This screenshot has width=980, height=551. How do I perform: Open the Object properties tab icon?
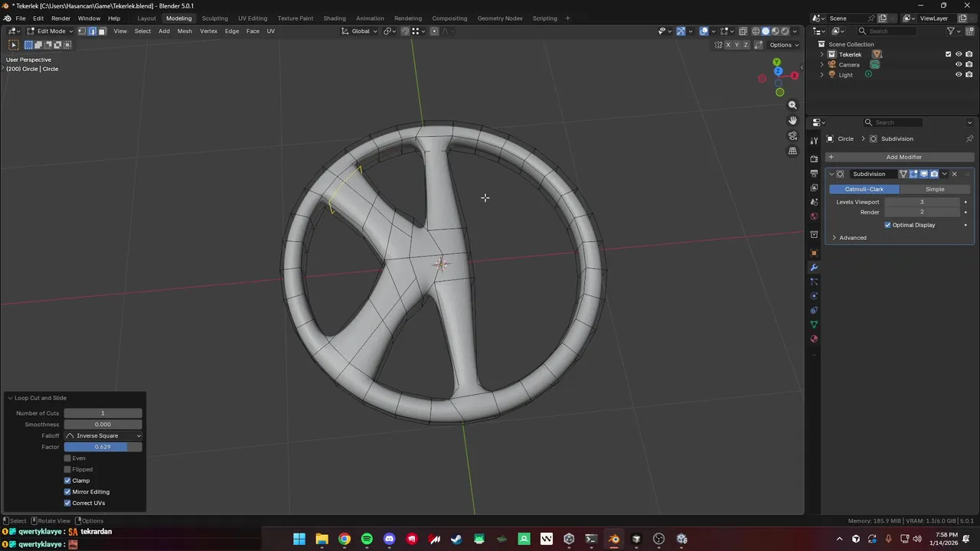[814, 253]
